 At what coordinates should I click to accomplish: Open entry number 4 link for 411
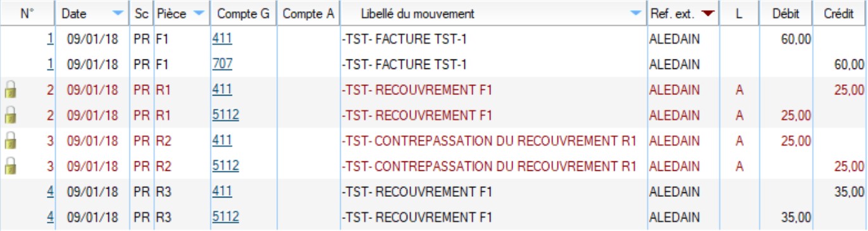(51, 191)
